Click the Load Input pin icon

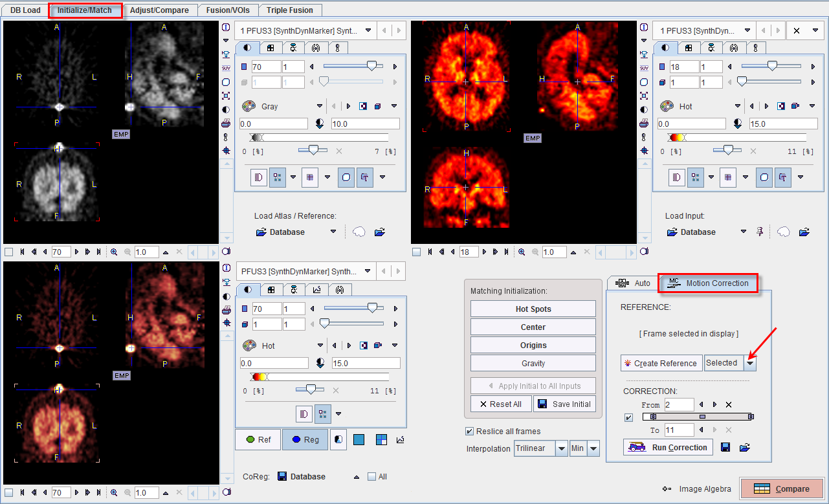tap(761, 232)
